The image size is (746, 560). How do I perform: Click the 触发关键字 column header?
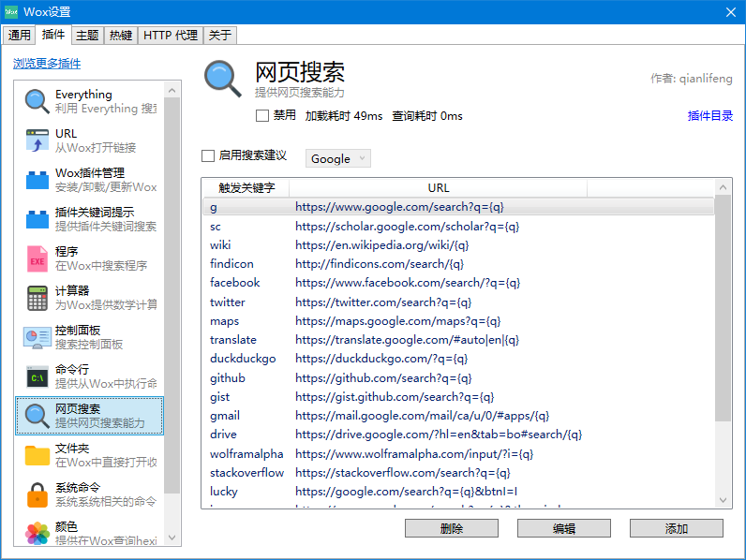point(246,188)
